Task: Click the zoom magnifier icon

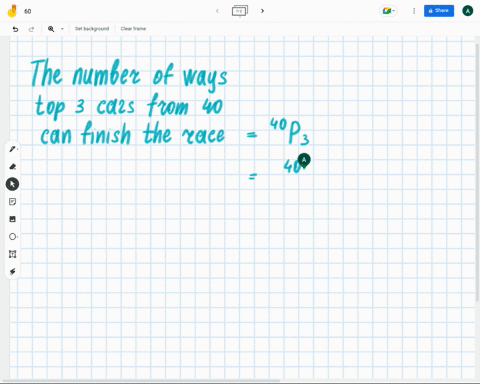Action: pos(51,29)
